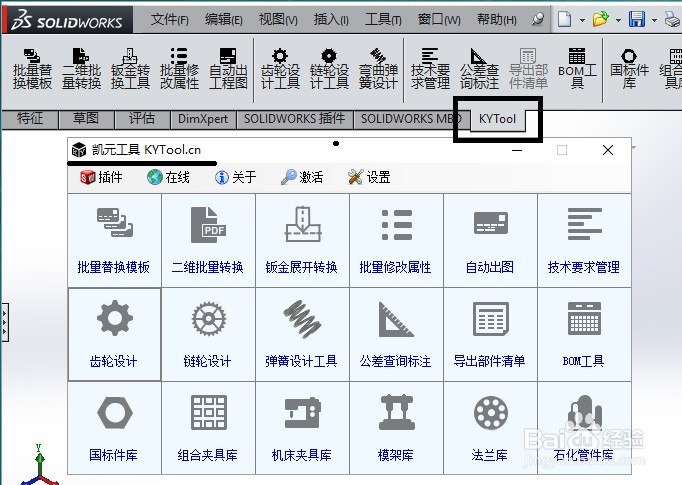This screenshot has height=485, width=682.
Task: Switch to the 评估 tab
Action: (x=141, y=119)
